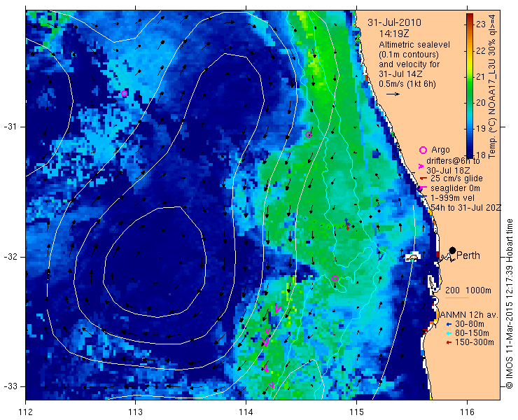The height and width of the screenshot is (420, 518).
Task: Click the temperature color bar at 21
Action: click(470, 77)
